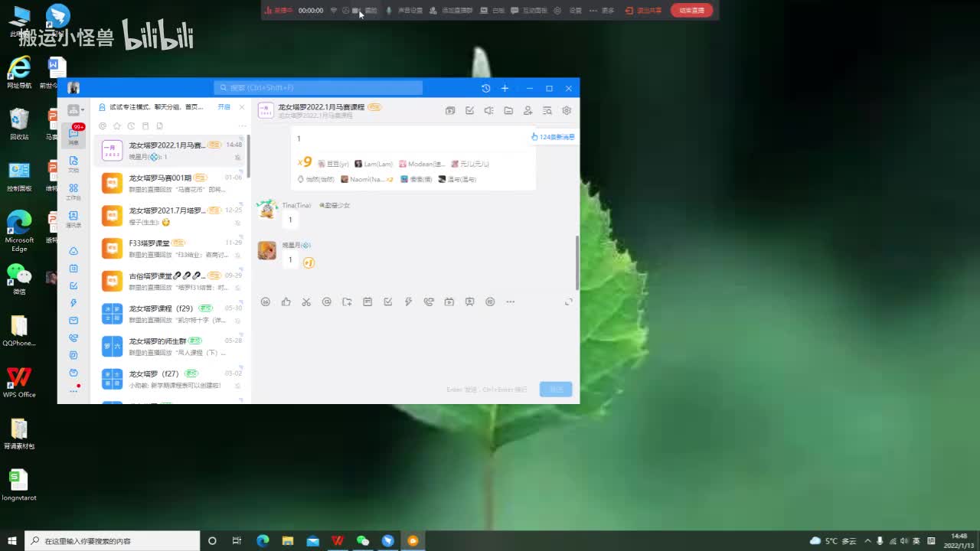The width and height of the screenshot is (980, 551).
Task: Focus the DingTalk search box
Action: (x=318, y=88)
